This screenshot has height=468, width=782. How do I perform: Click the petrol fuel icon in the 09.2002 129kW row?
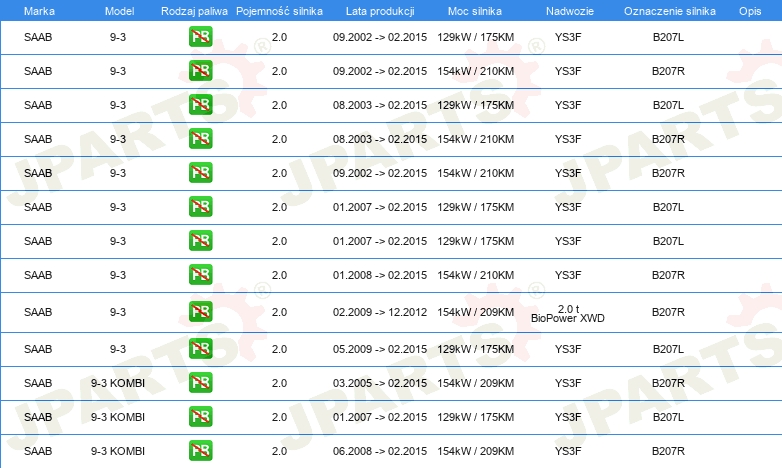[x=200, y=37]
